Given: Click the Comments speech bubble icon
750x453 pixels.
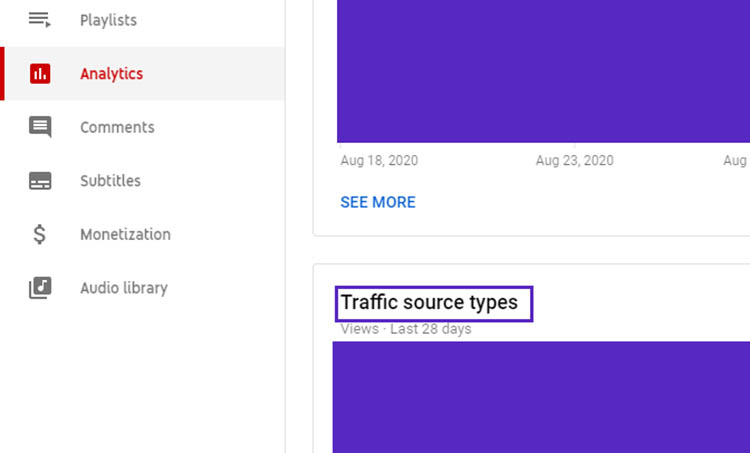Looking at the screenshot, I should point(40,127).
